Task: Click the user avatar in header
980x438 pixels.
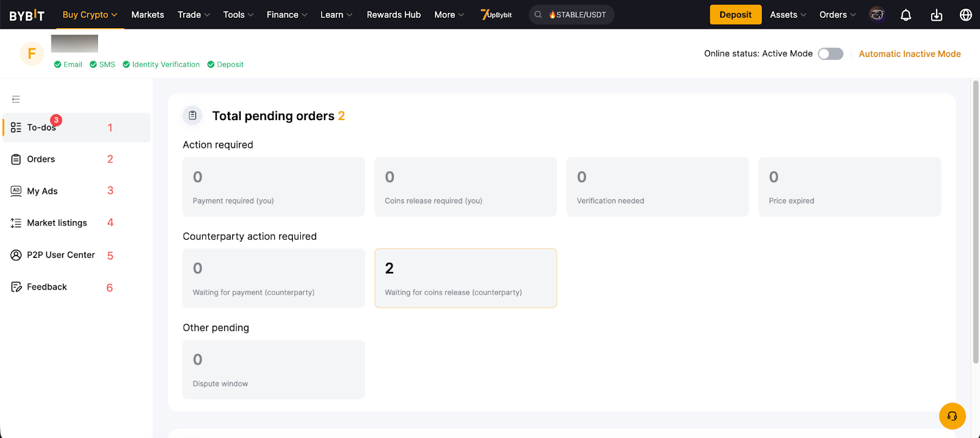Action: point(877,15)
